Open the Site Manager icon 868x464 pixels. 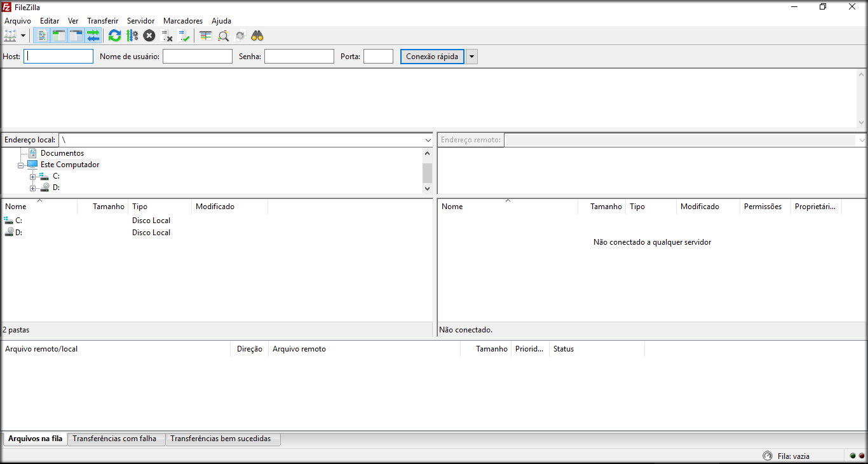(10, 36)
